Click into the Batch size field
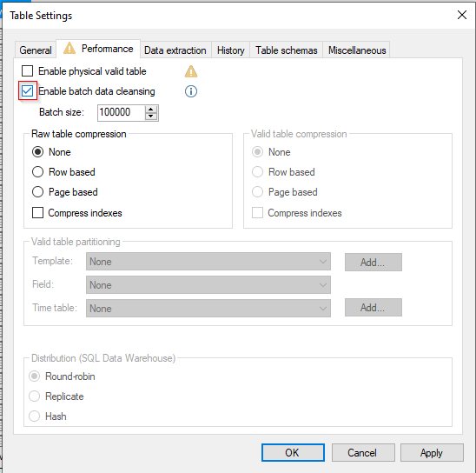Viewport: 476px width, 473px height. point(122,113)
